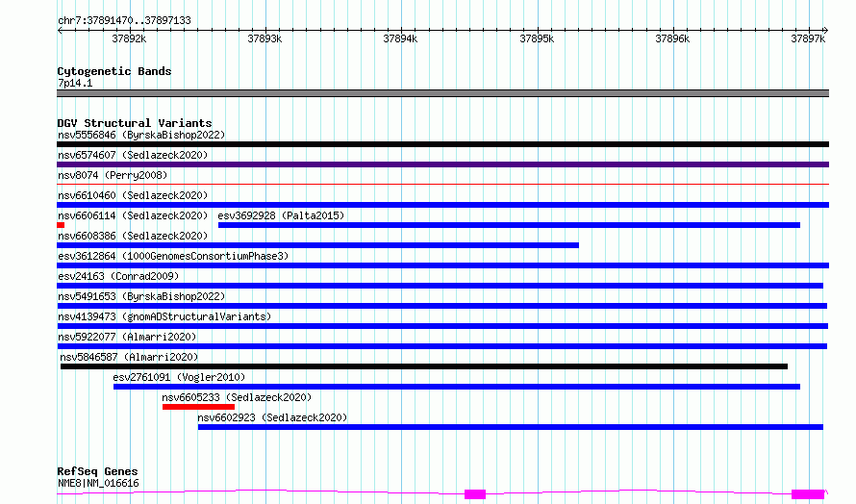The height and width of the screenshot is (504, 856).
Task: Open the NME8|NM_016616 gene label
Action: (98, 483)
